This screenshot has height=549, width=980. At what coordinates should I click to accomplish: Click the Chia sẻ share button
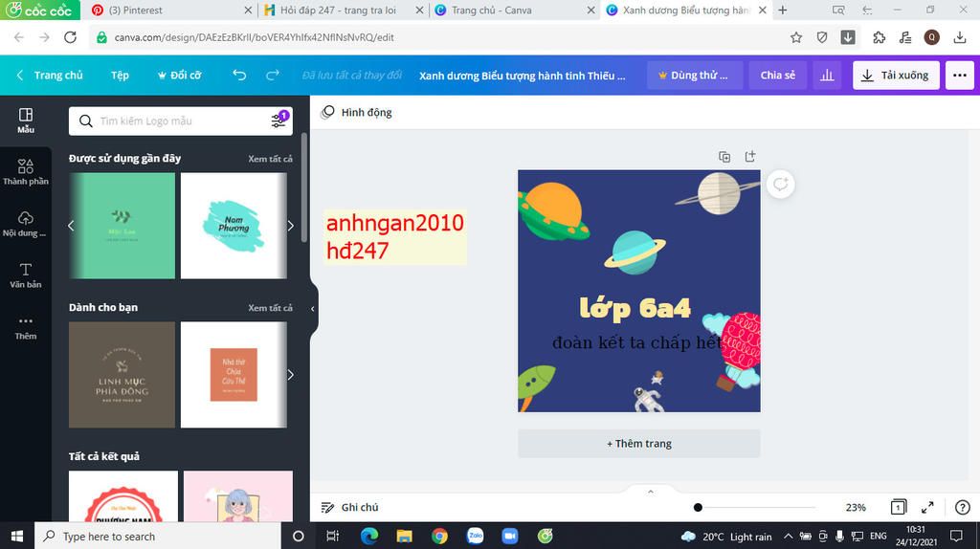click(777, 75)
